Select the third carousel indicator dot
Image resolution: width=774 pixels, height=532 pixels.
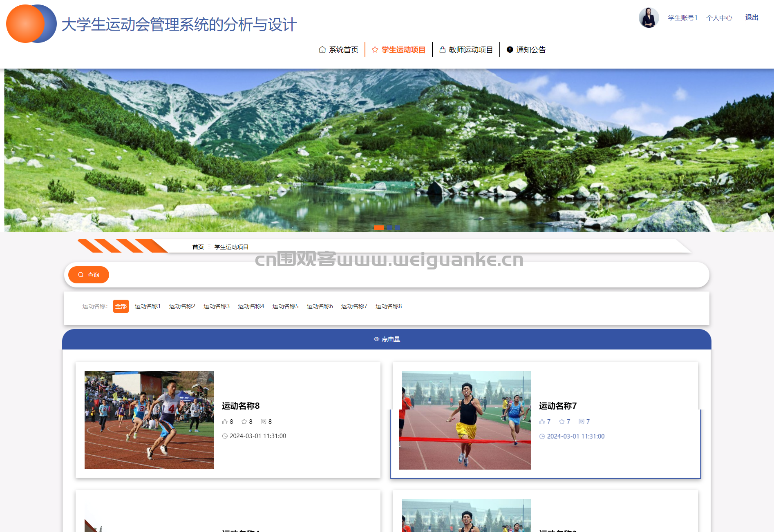coord(398,227)
